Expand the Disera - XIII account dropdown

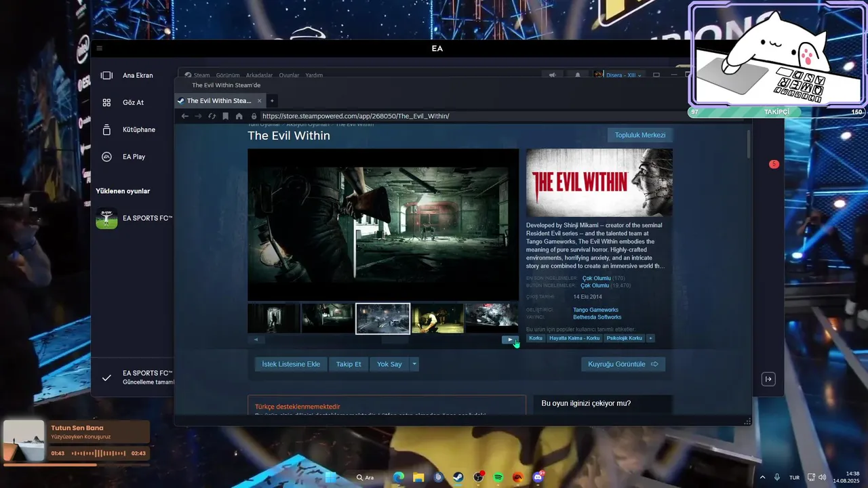(618, 75)
